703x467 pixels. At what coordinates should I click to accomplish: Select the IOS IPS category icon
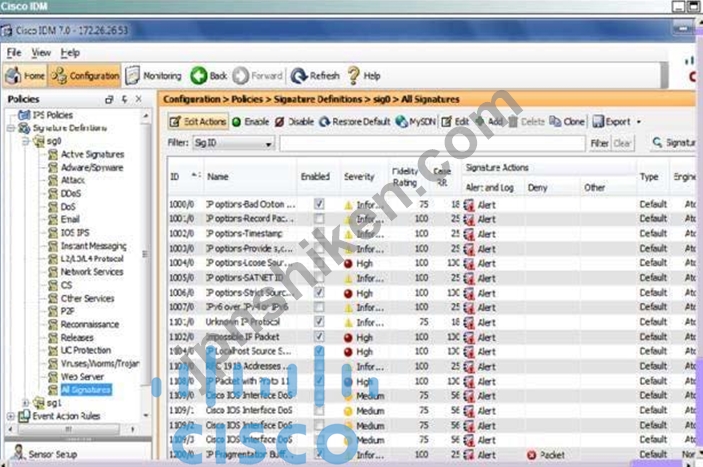point(53,233)
